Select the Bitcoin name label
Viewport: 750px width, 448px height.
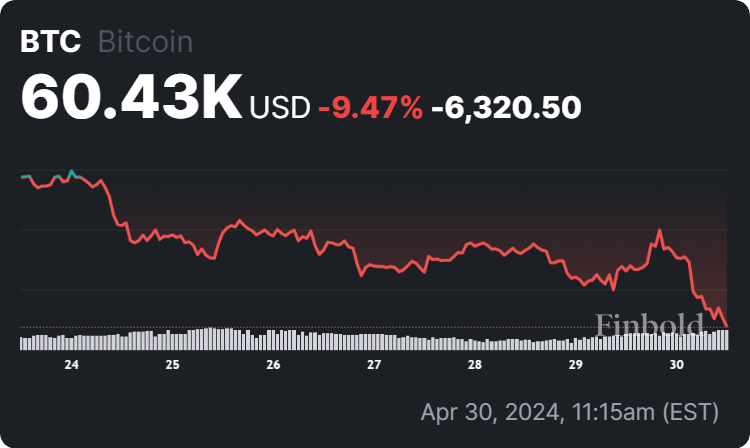[145, 42]
